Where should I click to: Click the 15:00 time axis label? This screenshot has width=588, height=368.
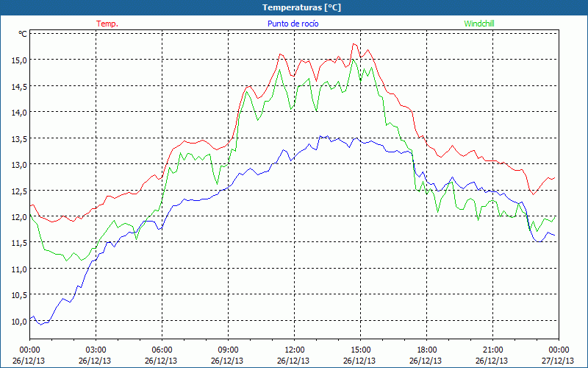[360, 350]
